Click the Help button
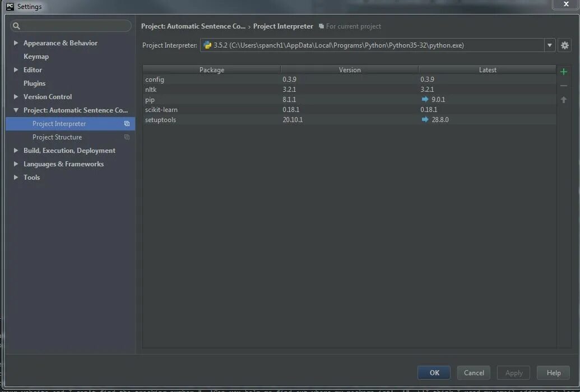 553,373
